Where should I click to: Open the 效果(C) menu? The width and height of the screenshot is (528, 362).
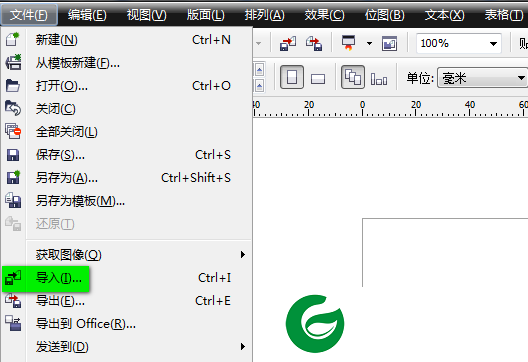pyautogui.click(x=324, y=15)
